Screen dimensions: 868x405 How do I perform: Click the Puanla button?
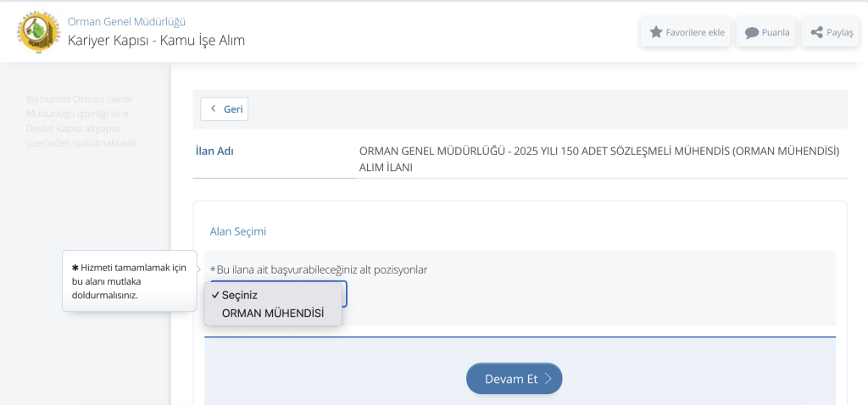(766, 32)
